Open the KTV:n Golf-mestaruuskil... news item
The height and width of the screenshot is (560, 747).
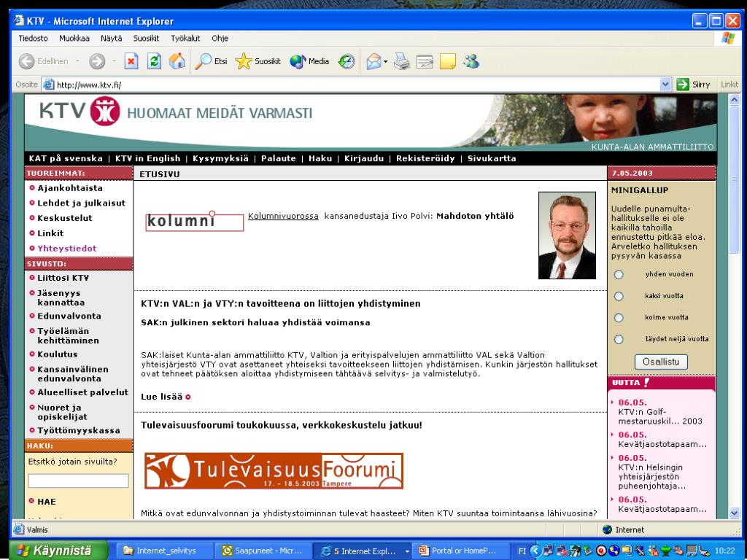click(659, 416)
